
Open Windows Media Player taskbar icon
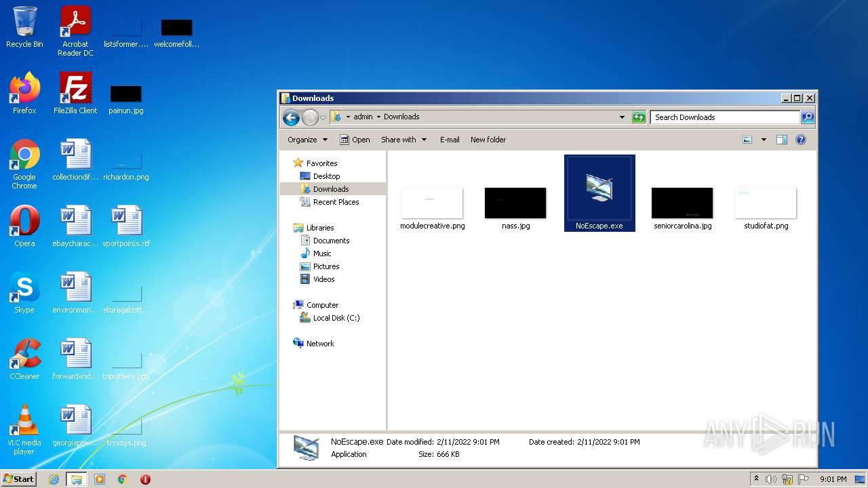[100, 479]
